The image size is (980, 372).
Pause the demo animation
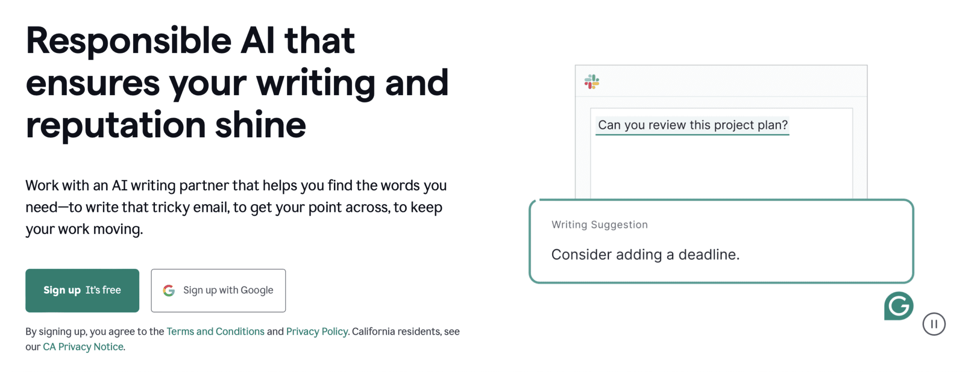[934, 324]
